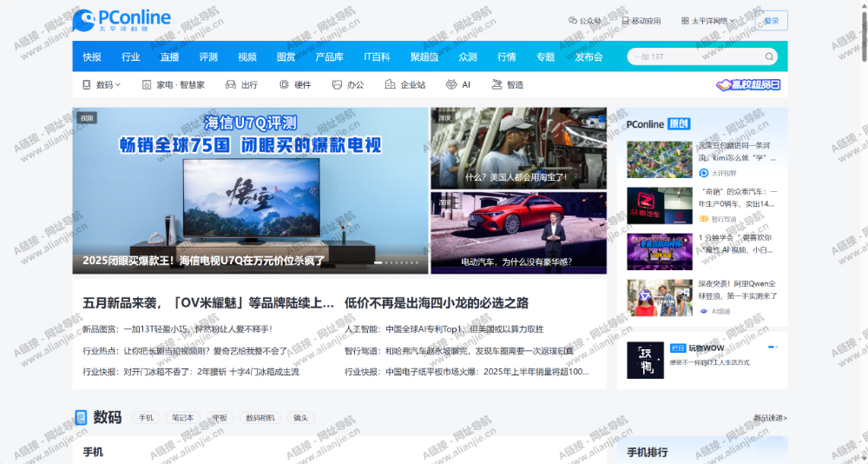Open the 新品速递 link
The image size is (868, 464).
click(770, 417)
